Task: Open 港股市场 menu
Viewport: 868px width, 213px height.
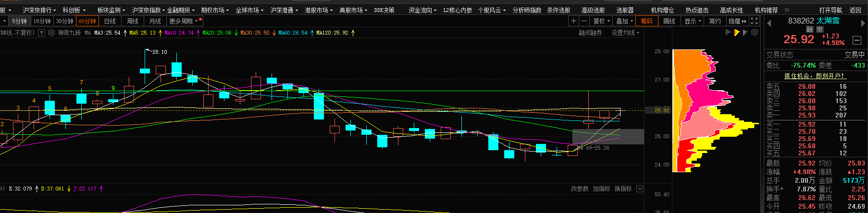Action: click(x=319, y=10)
